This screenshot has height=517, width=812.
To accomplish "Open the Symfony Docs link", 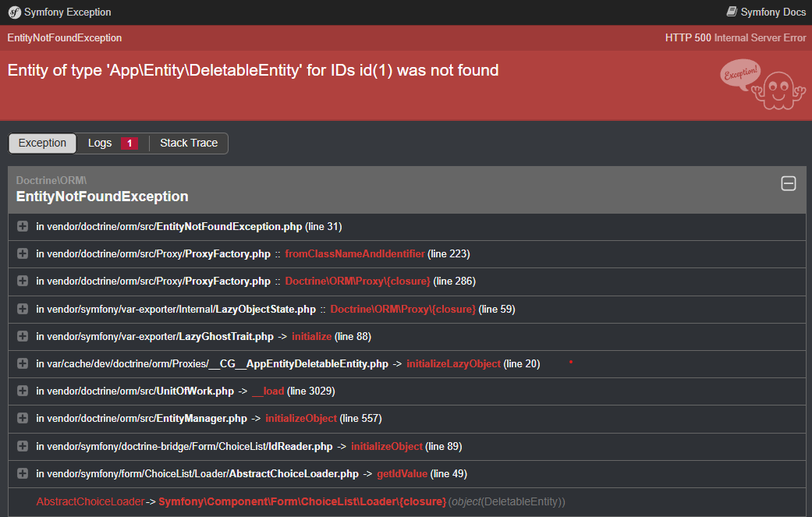I will click(773, 12).
